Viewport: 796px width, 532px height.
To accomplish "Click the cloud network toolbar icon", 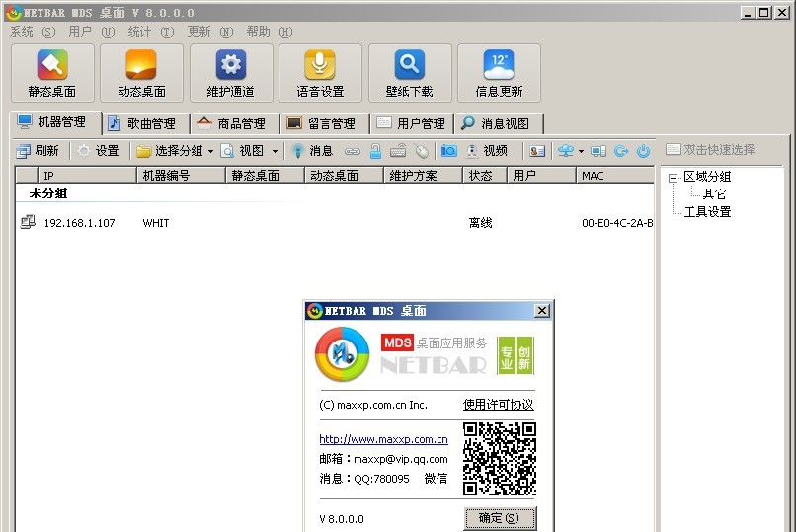I will point(566,151).
